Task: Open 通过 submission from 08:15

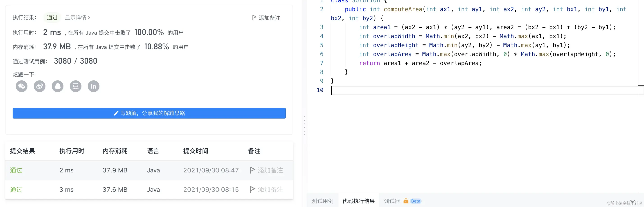Action: 16,190
